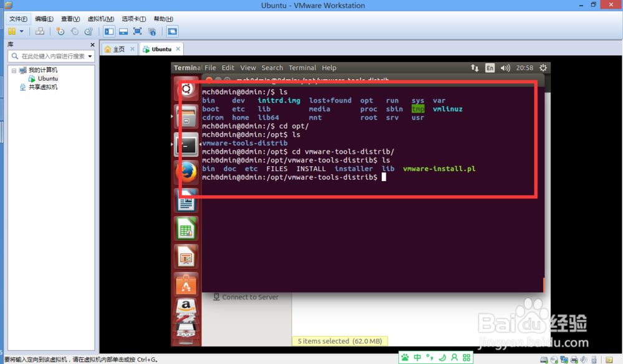
Task: Open Terminal's File menu
Action: tap(210, 68)
